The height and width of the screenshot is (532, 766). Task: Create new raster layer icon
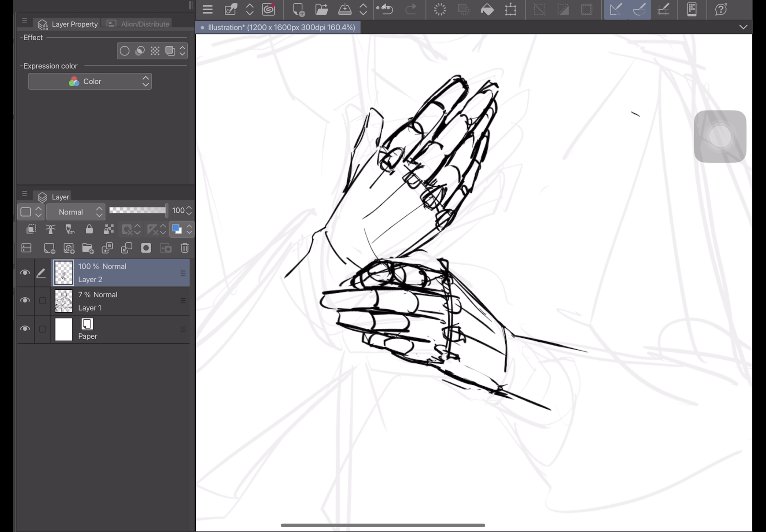coord(49,248)
